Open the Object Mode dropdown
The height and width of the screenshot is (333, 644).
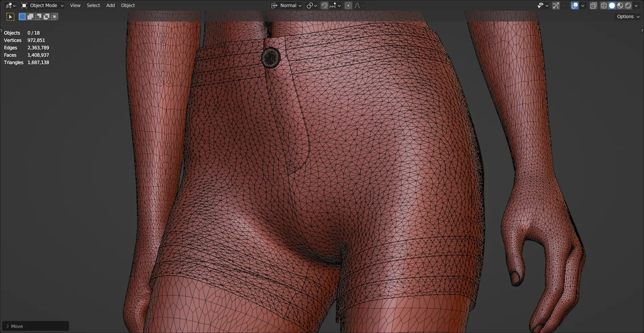tap(42, 5)
